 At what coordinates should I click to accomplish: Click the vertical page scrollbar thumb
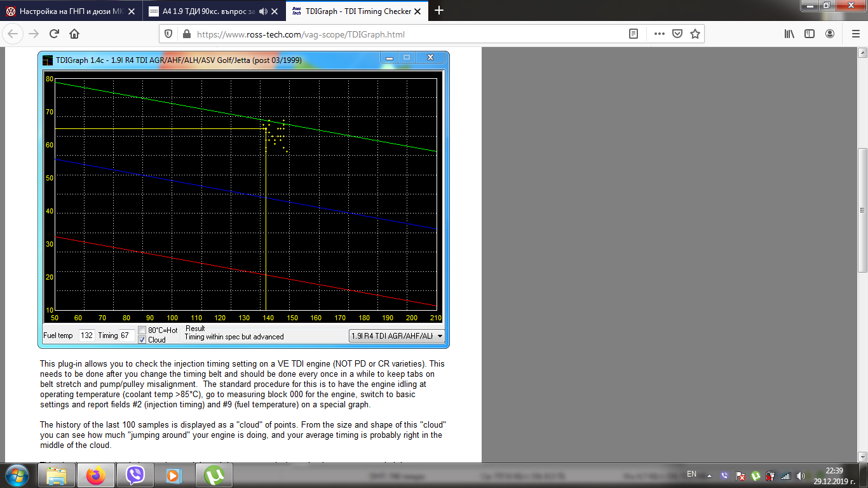pyautogui.click(x=862, y=210)
